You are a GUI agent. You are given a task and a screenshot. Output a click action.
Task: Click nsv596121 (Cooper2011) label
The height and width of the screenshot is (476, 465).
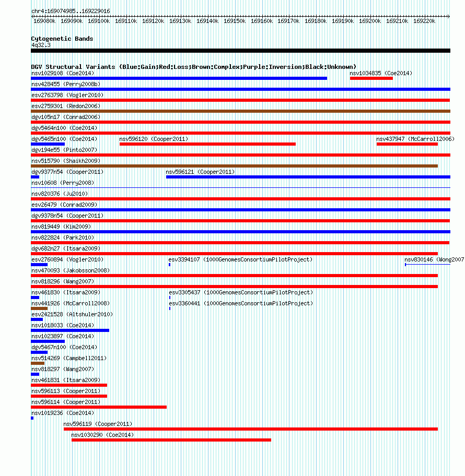point(200,172)
